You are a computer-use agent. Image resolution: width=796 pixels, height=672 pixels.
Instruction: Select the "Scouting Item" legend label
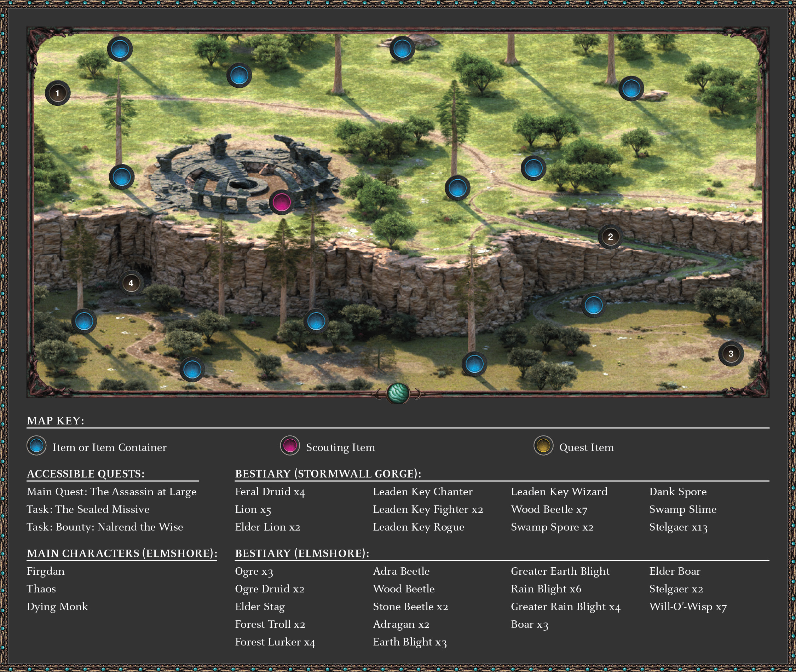(x=341, y=447)
